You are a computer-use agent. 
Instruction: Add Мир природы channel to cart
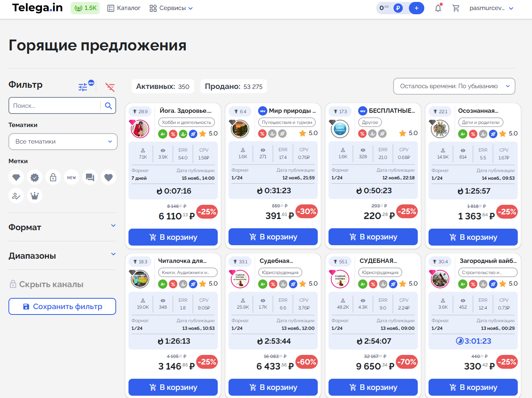(x=273, y=237)
